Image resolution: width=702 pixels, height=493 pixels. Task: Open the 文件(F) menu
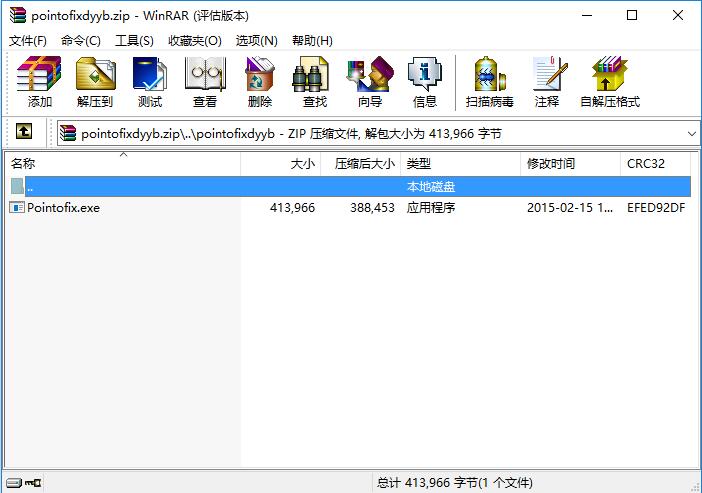[28, 41]
